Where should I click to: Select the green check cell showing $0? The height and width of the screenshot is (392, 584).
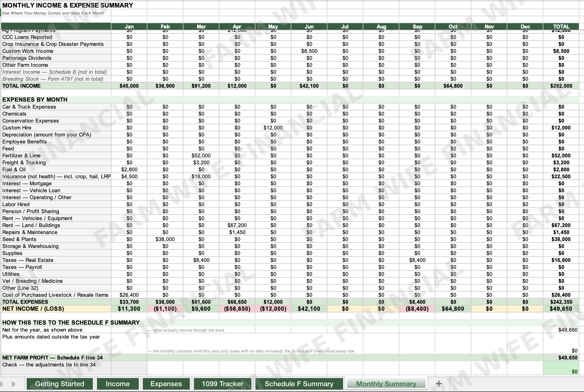(x=561, y=368)
